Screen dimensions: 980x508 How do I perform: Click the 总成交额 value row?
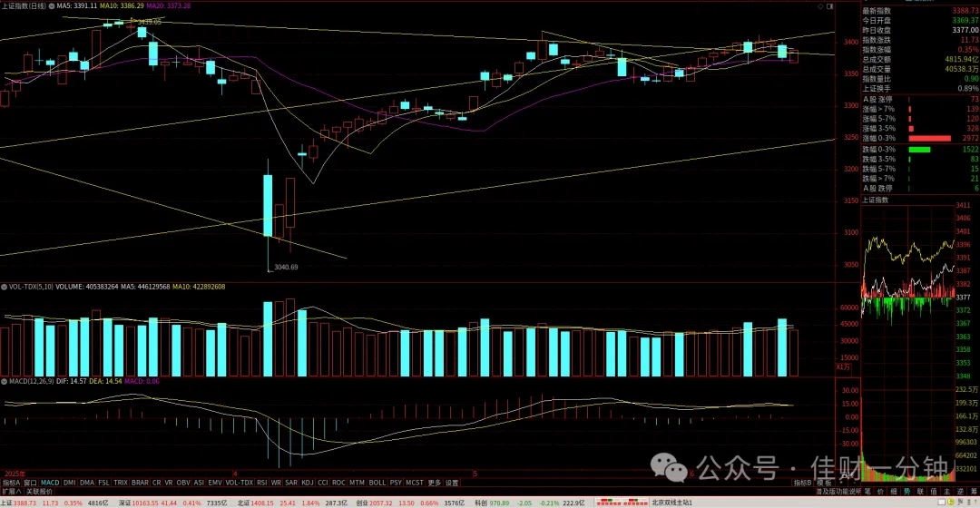[920, 59]
